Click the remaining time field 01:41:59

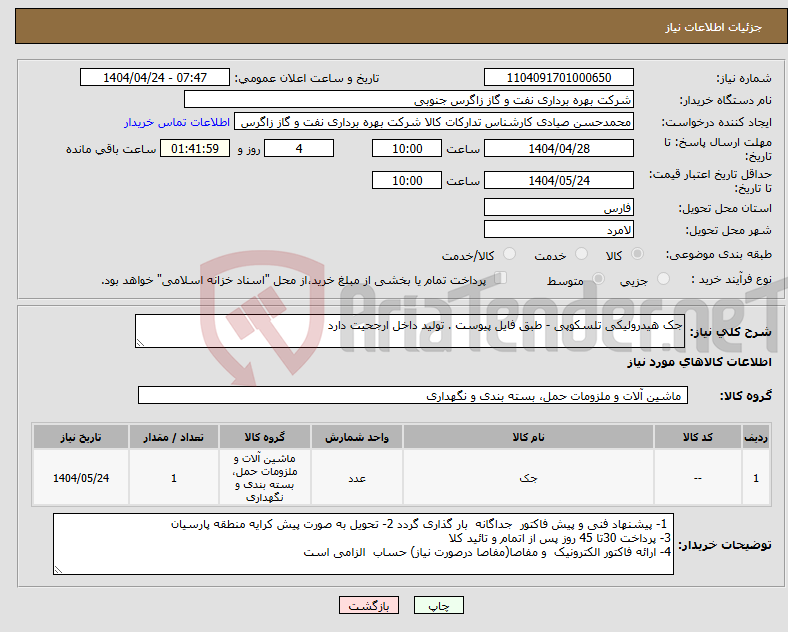click(194, 149)
